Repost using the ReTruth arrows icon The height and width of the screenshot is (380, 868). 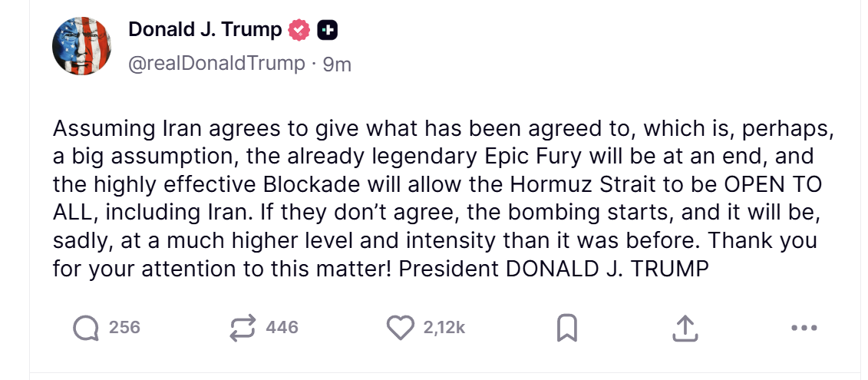(243, 327)
